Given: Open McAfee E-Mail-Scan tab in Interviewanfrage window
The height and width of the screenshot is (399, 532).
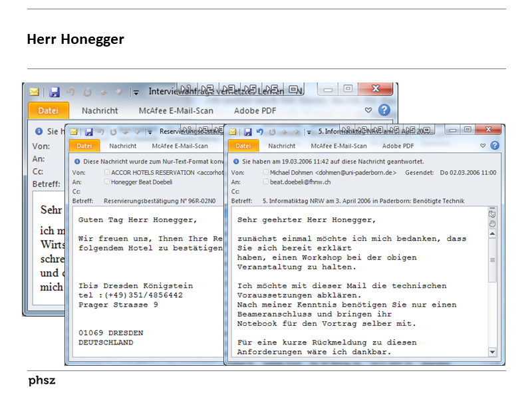Looking at the screenshot, I should point(176,110).
